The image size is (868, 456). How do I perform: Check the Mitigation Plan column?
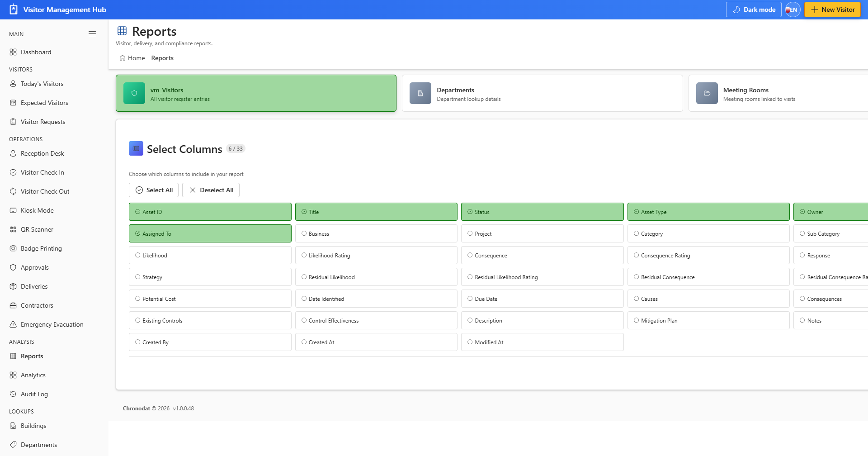tap(708, 320)
